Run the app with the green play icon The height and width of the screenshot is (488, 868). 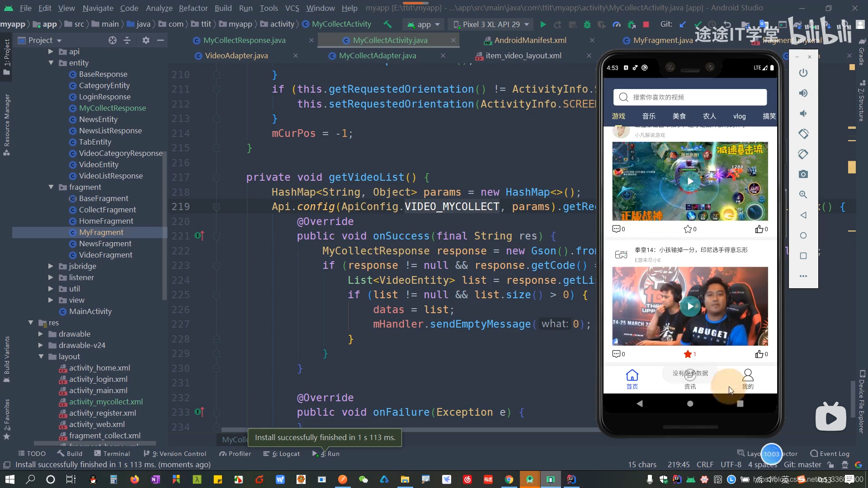click(x=543, y=24)
